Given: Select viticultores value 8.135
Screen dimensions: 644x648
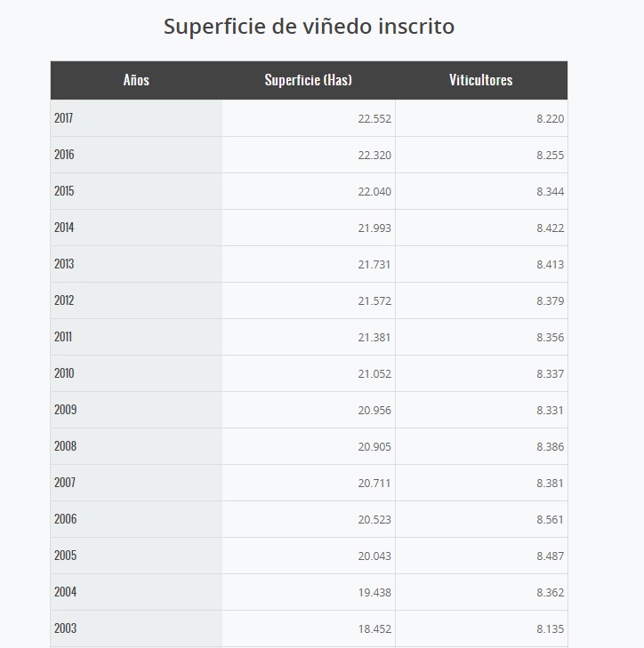Looking at the screenshot, I should (550, 629).
